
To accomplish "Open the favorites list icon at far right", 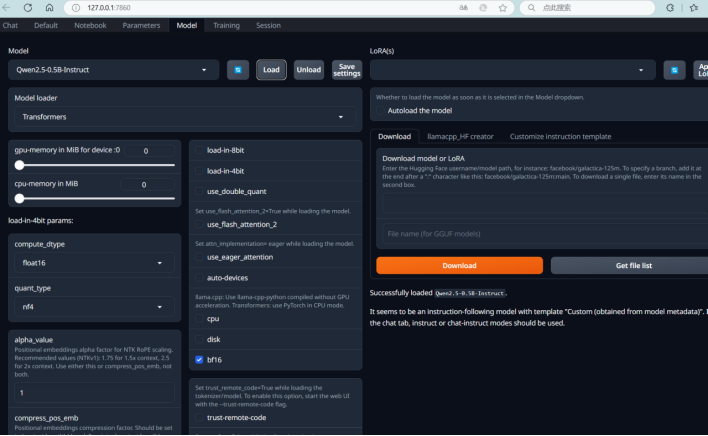I will (694, 8).
